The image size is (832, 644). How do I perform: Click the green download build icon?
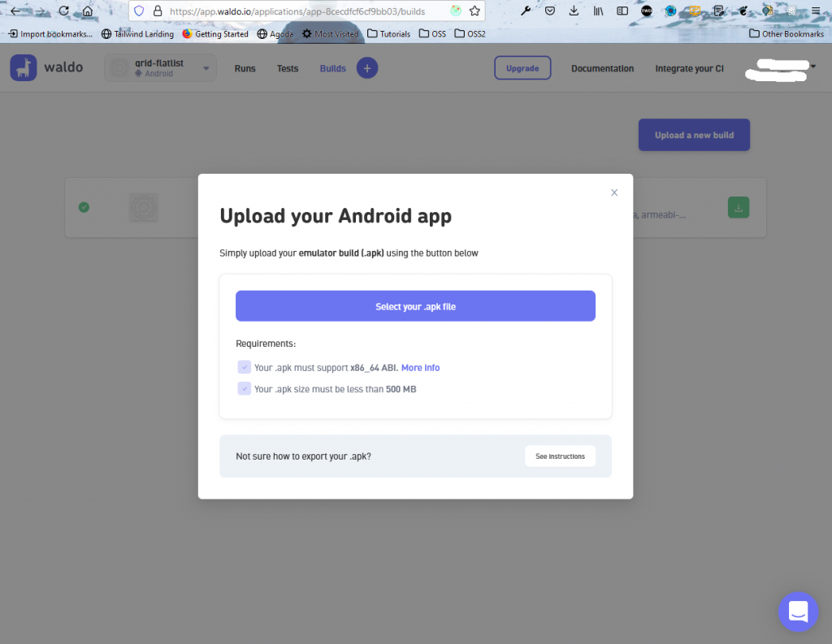pos(739,207)
